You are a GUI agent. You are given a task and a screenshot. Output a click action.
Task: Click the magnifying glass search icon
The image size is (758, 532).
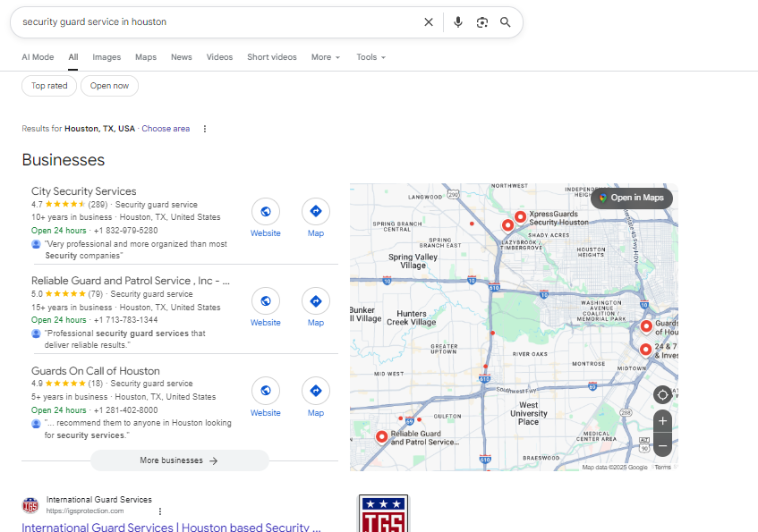click(506, 22)
